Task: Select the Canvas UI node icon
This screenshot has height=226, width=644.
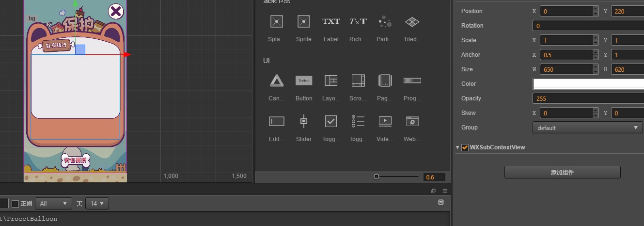Action: point(277,81)
